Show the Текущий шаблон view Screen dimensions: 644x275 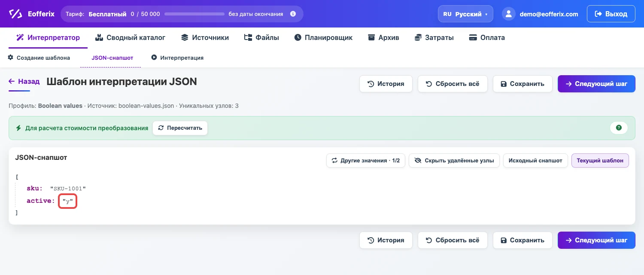600,161
